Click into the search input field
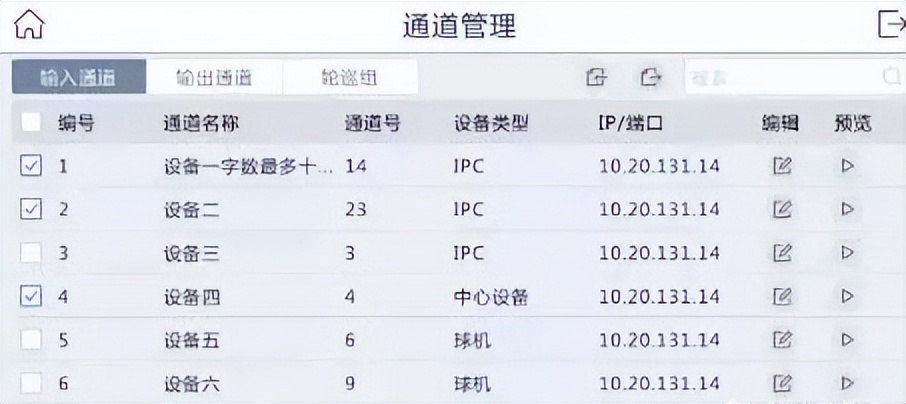906x404 pixels. 780,77
